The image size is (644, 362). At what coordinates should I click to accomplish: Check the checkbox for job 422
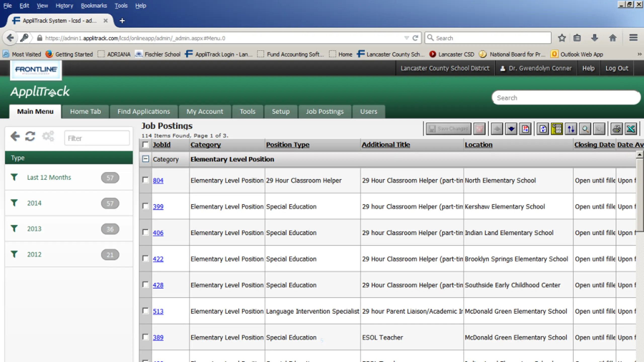pos(145,258)
